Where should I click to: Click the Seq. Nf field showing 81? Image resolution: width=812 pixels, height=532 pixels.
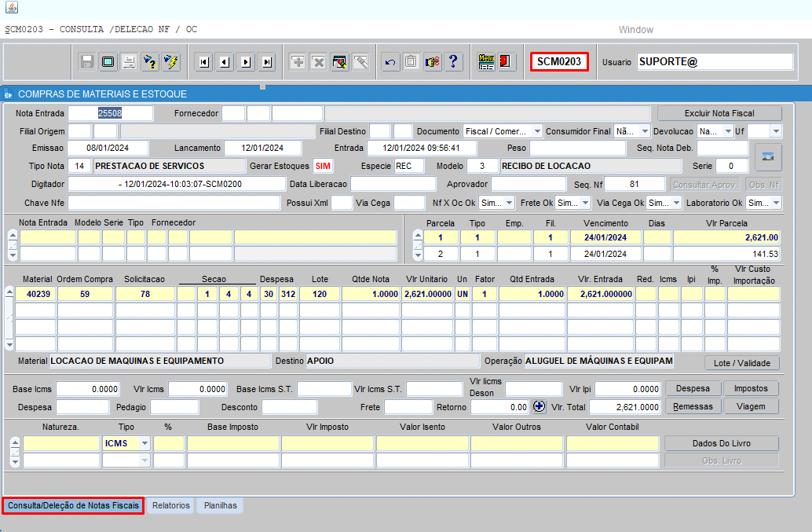coord(635,185)
